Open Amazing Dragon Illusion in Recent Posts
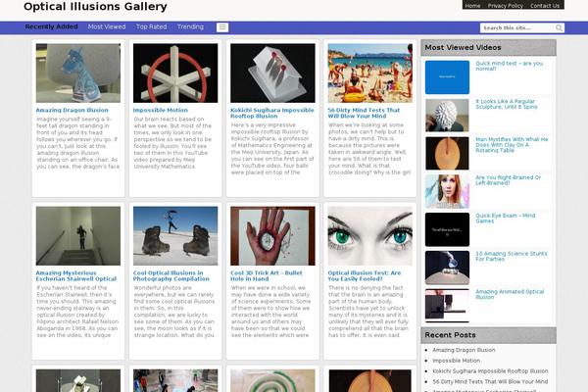The image size is (588, 392). tap(464, 350)
